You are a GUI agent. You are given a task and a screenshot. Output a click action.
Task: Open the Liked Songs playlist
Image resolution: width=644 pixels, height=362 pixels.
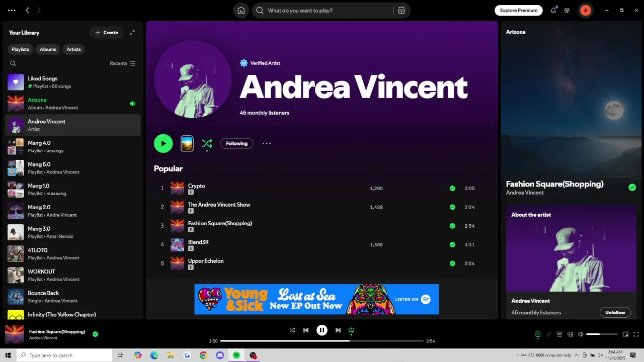(x=73, y=82)
